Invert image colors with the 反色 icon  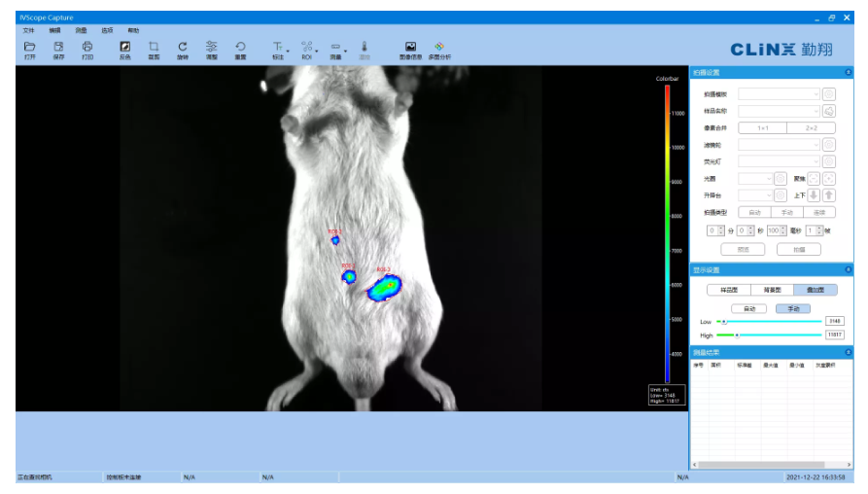point(125,50)
